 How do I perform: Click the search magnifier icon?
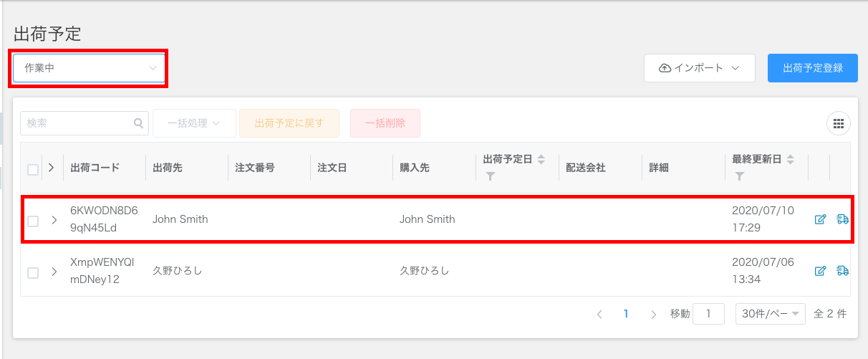(x=138, y=123)
